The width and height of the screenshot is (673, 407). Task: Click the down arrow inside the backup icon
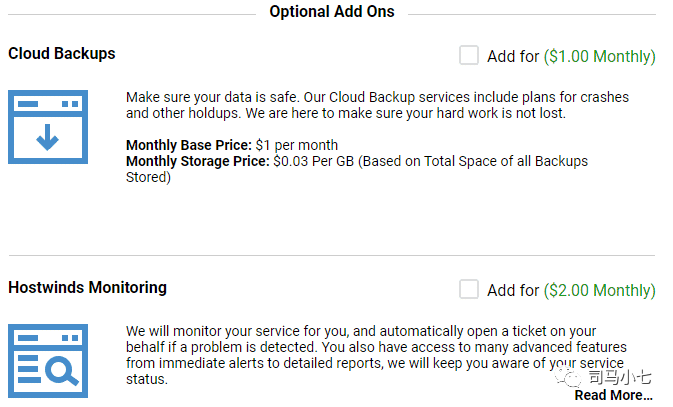click(x=47, y=137)
